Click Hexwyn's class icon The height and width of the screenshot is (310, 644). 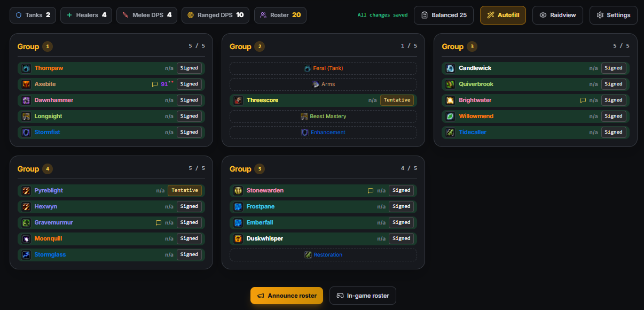click(x=26, y=207)
